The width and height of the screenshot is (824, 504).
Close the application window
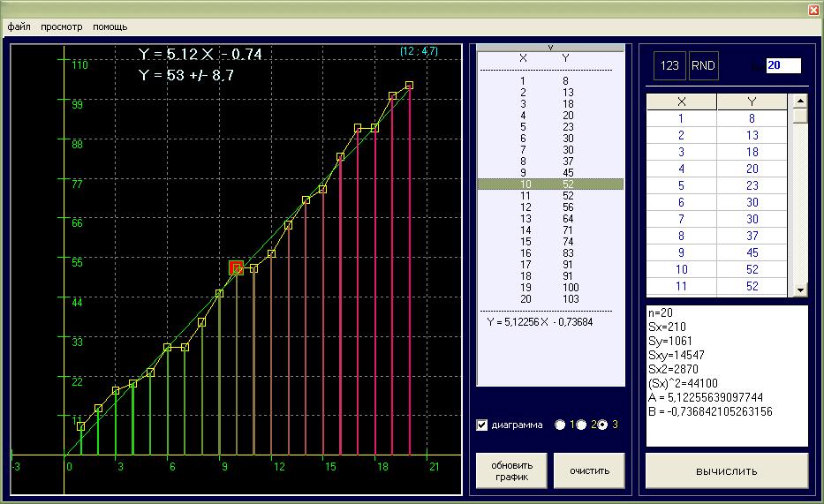813,10
